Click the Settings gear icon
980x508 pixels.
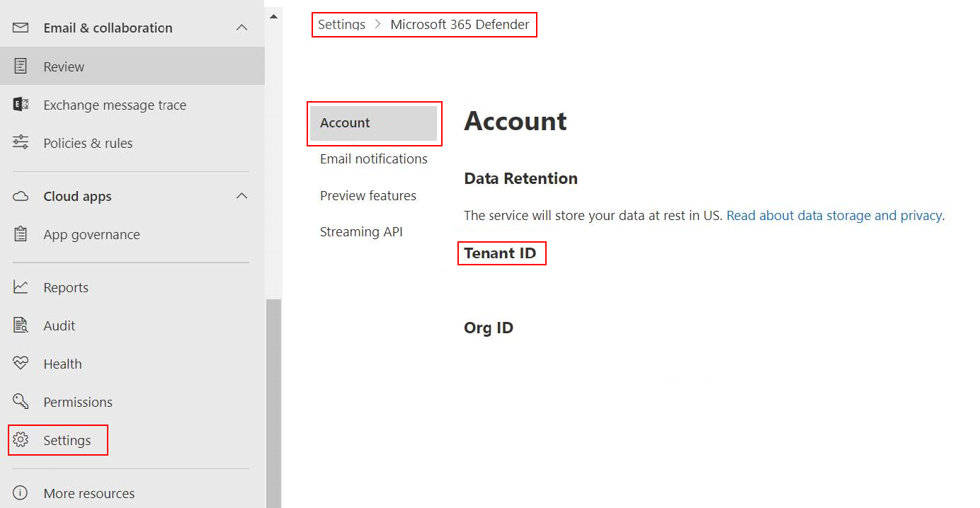pyautogui.click(x=21, y=440)
